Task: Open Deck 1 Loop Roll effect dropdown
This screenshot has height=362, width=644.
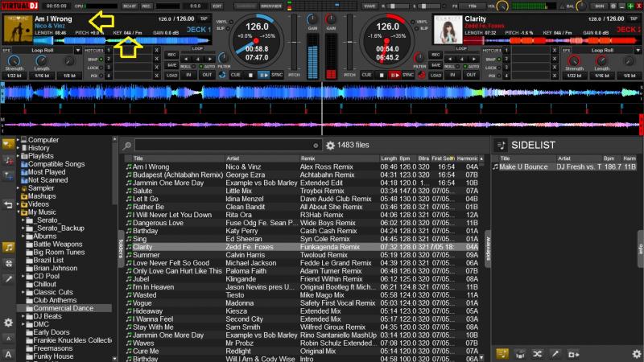Action: pos(77,50)
